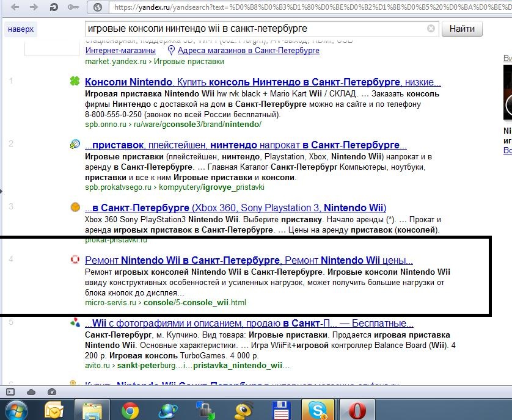Switch to Opera in the taskbar
Screen dimensions: 512x420
tap(357, 410)
